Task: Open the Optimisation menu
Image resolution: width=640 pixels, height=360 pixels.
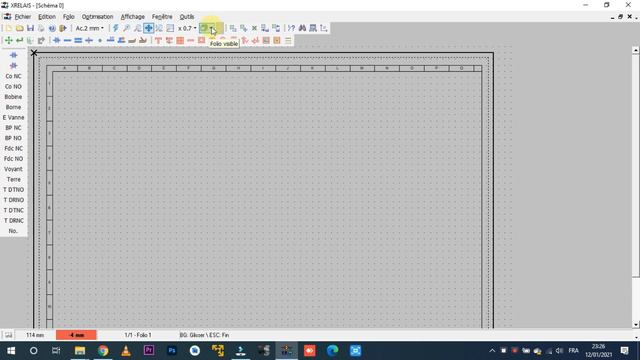Action: [98, 17]
